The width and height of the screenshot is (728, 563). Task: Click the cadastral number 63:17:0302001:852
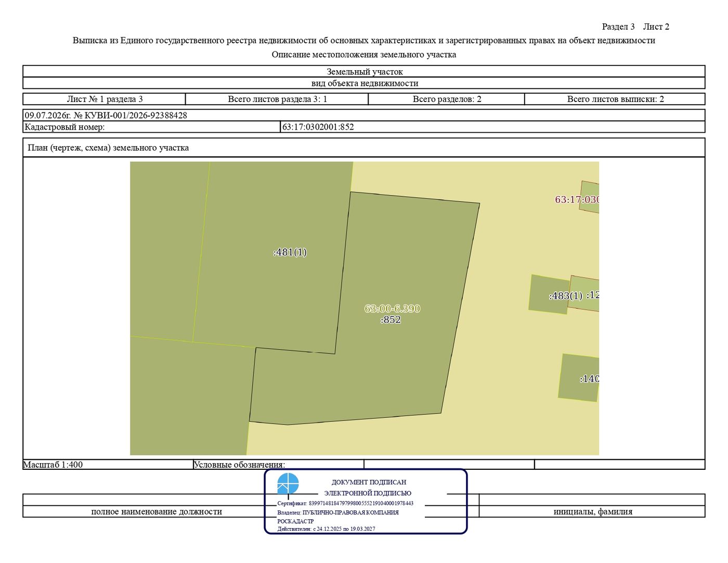(318, 126)
